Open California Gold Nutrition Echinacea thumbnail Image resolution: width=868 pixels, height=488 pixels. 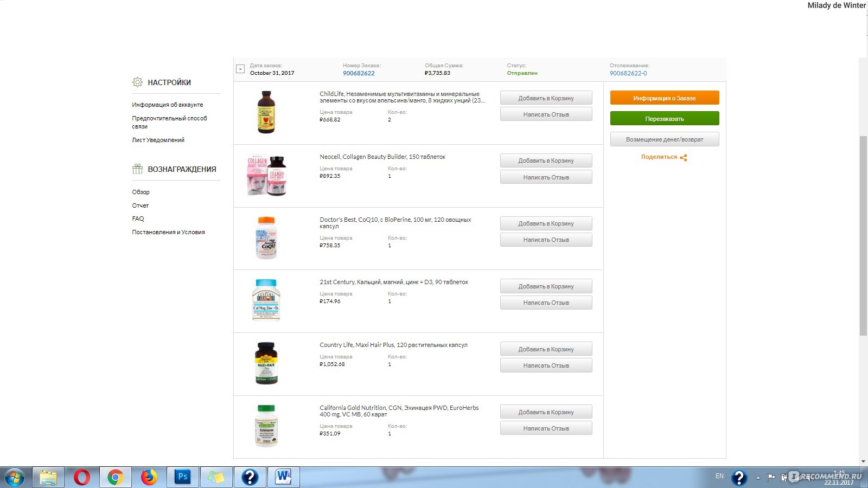point(266,426)
